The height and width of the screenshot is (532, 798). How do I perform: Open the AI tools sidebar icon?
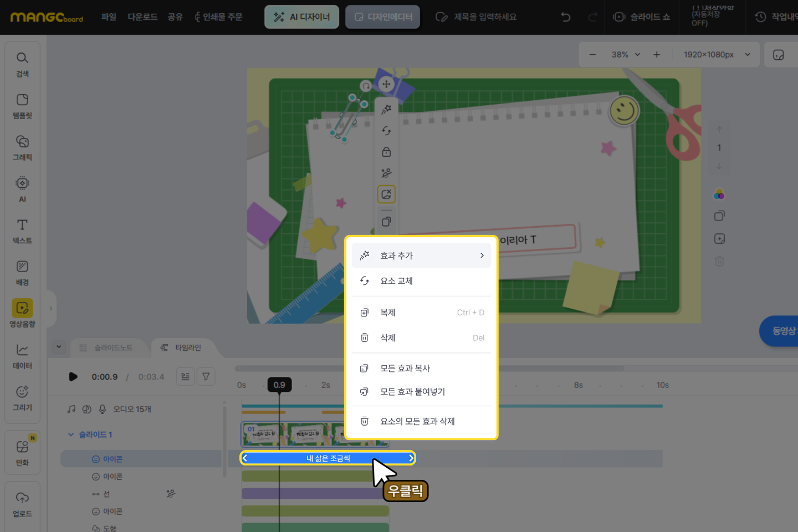click(22, 189)
